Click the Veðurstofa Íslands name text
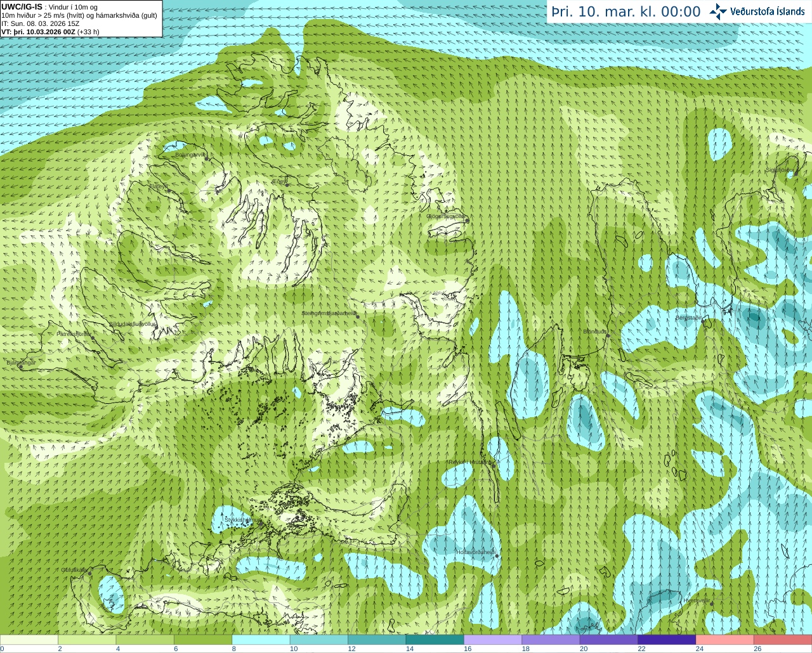 tap(768, 11)
